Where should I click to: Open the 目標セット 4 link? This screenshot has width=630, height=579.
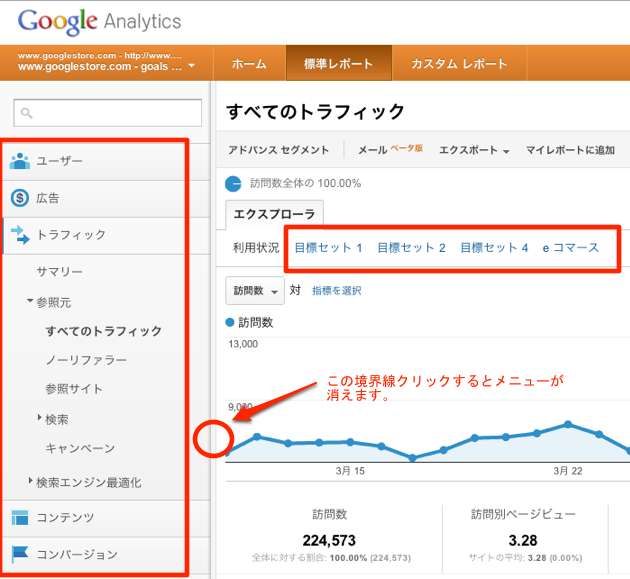[x=494, y=248]
